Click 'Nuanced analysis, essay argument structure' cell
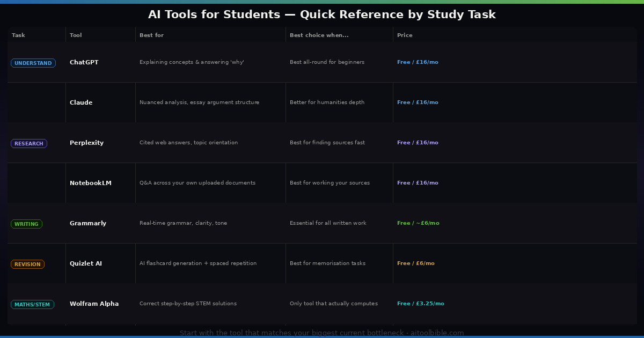 click(199, 102)
